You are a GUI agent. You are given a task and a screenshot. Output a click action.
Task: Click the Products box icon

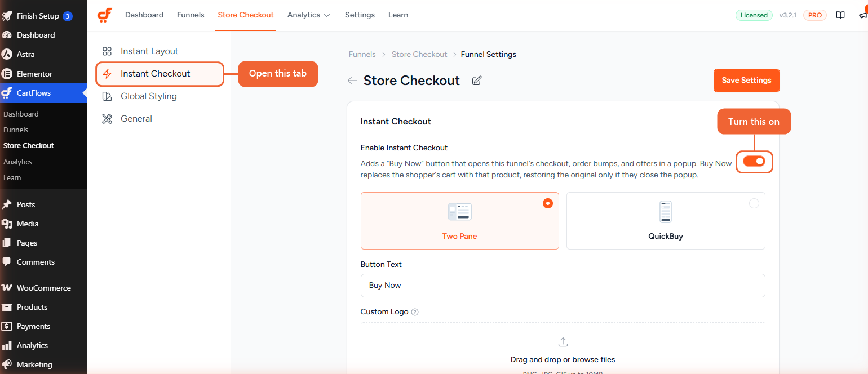tap(7, 307)
